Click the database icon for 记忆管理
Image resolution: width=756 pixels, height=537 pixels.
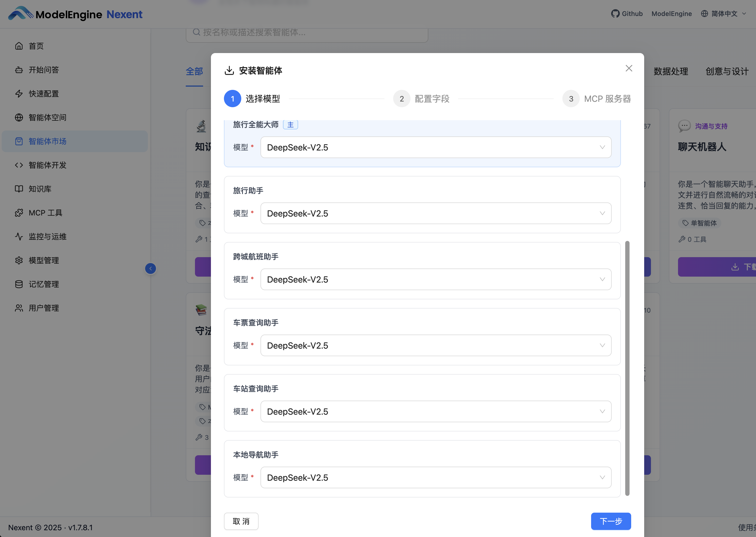[x=19, y=284]
